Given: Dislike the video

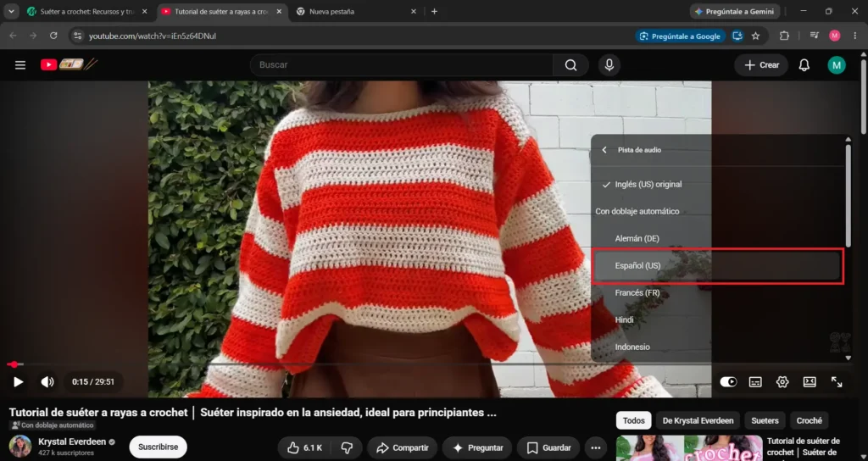Looking at the screenshot, I should [x=347, y=447].
